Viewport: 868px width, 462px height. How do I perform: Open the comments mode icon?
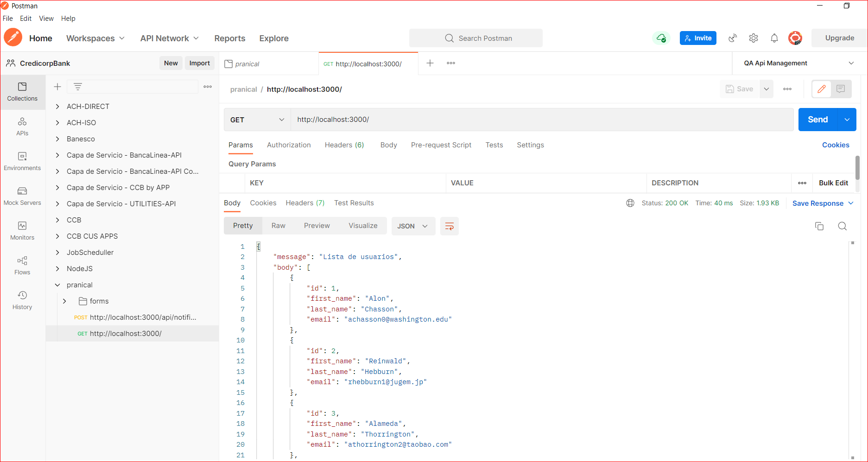coord(841,89)
